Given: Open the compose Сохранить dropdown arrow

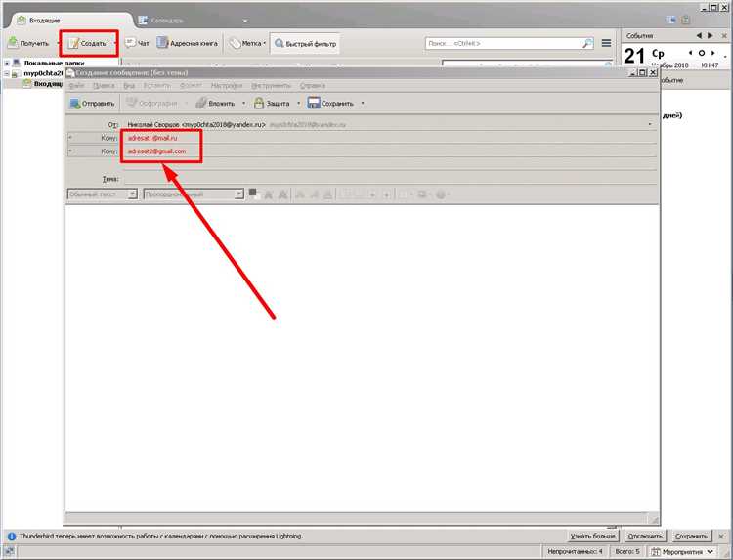Looking at the screenshot, I should pos(363,103).
